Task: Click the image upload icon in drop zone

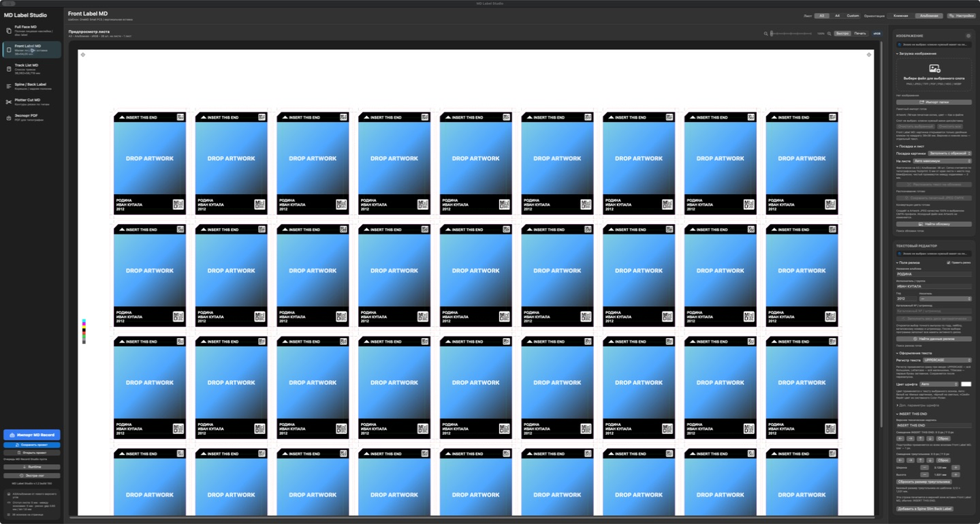Action: (934, 69)
